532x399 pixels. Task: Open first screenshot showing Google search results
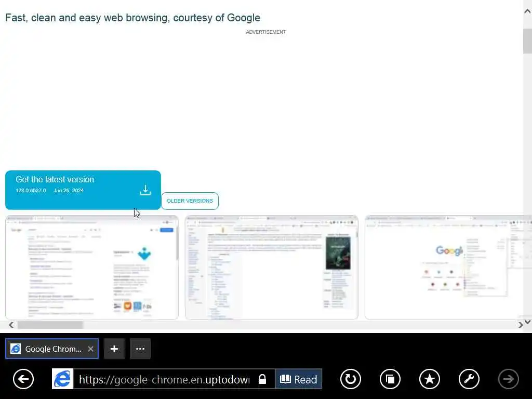[x=92, y=268]
